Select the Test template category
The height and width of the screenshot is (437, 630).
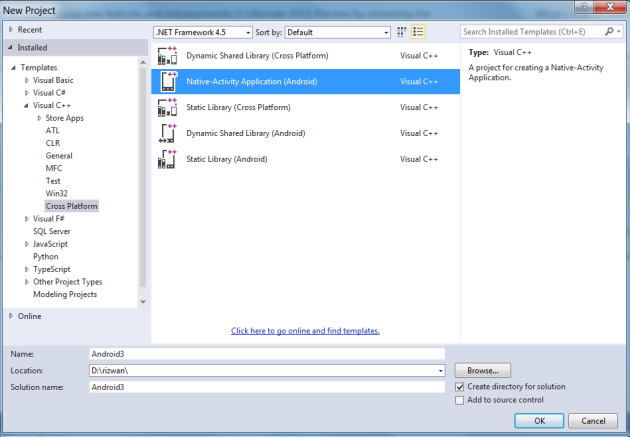point(53,181)
